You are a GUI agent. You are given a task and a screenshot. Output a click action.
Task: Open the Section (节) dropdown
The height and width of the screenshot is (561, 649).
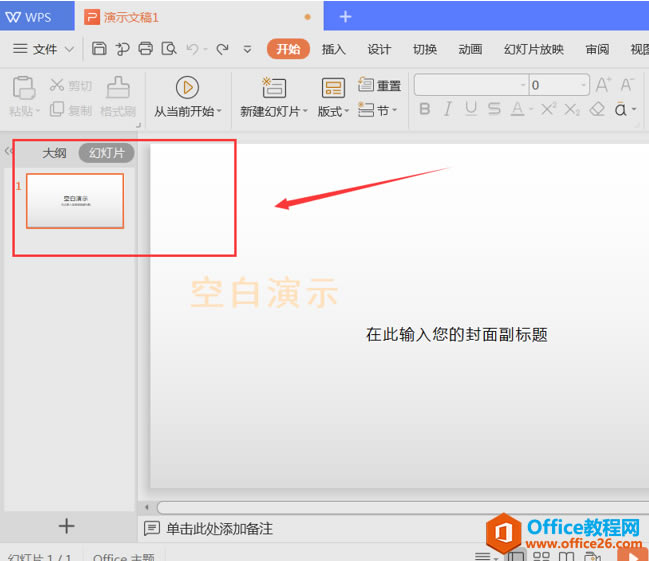click(x=377, y=110)
